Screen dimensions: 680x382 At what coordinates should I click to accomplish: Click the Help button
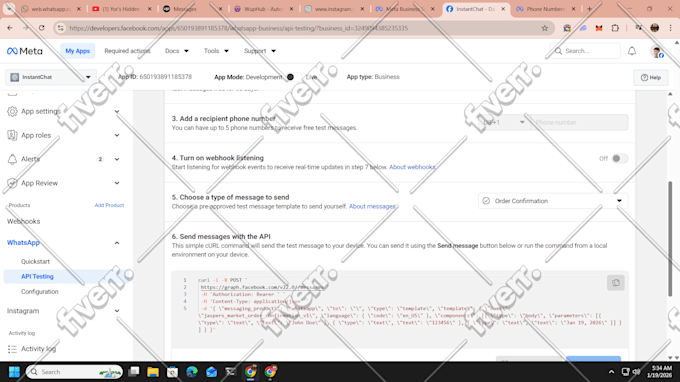click(651, 78)
